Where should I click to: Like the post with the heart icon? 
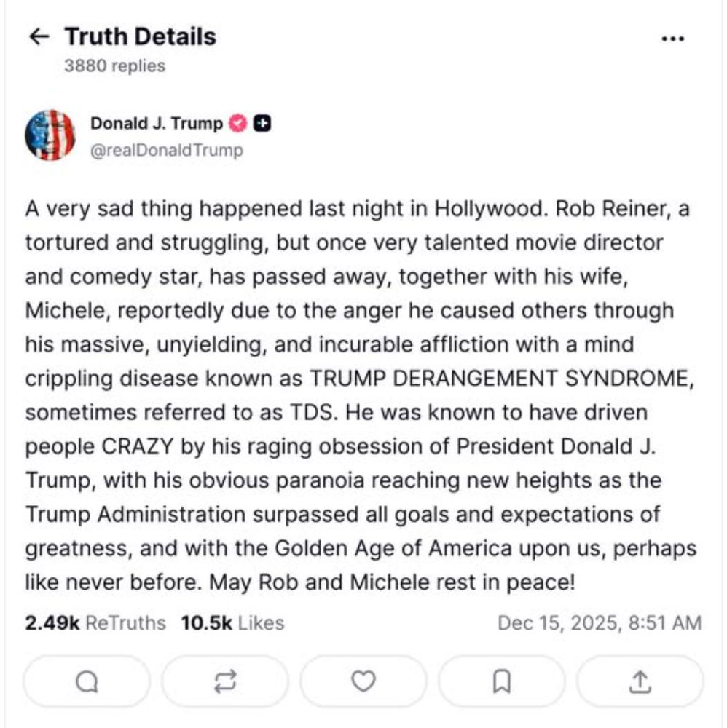tap(363, 681)
